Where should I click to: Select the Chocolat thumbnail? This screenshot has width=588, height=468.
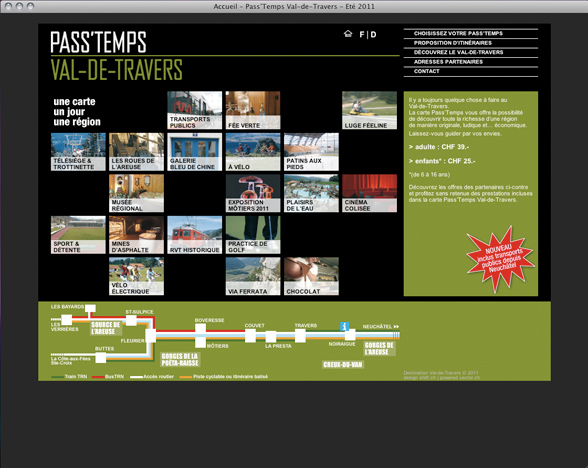[311, 276]
